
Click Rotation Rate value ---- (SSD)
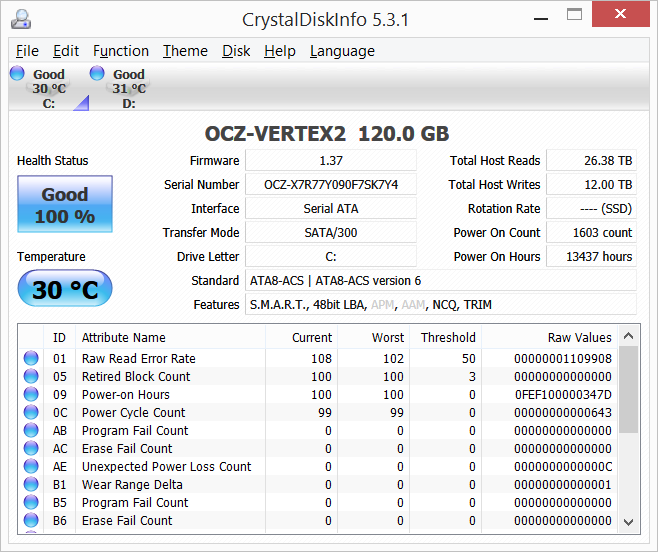tap(591, 208)
